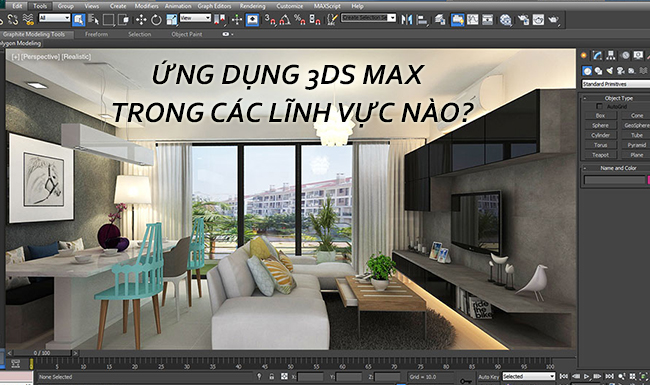Screen dimensions: 650x385
Task: Click the object name input field
Action: pos(614,180)
